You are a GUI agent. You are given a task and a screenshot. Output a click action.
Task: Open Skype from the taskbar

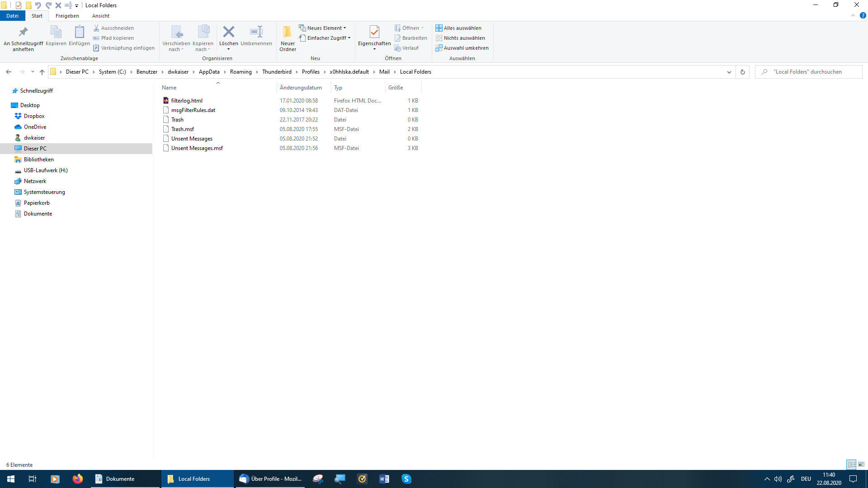[x=406, y=479]
